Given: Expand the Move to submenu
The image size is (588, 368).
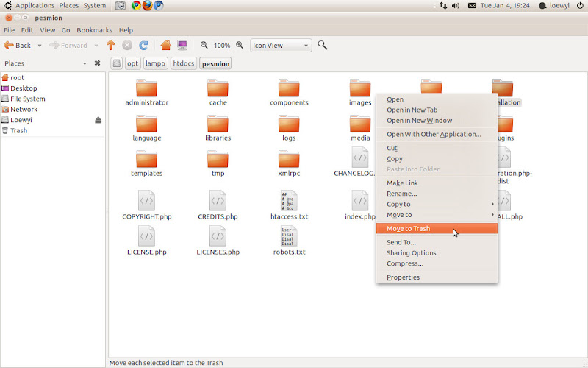Looking at the screenshot, I should tap(437, 215).
